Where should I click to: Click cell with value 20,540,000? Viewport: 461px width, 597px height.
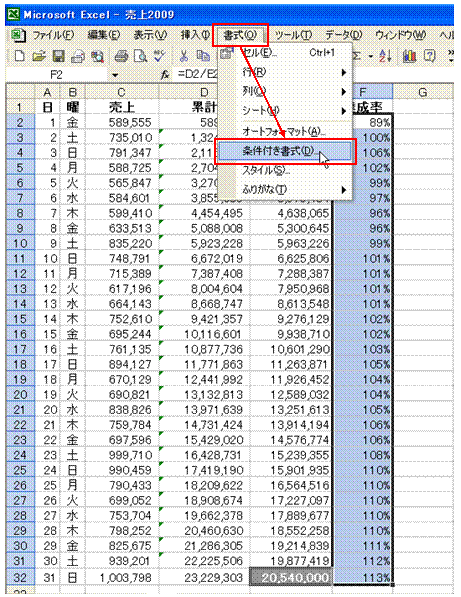(x=291, y=577)
